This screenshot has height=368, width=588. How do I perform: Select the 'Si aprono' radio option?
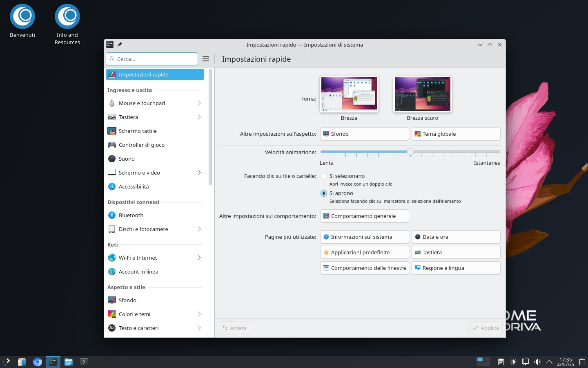(324, 193)
